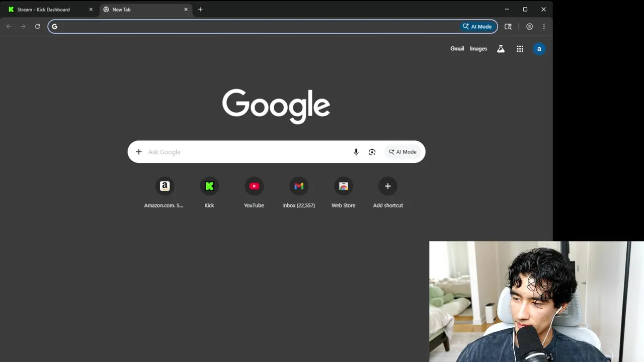The height and width of the screenshot is (362, 644).
Task: Open the Kick shortcut
Action: click(209, 193)
